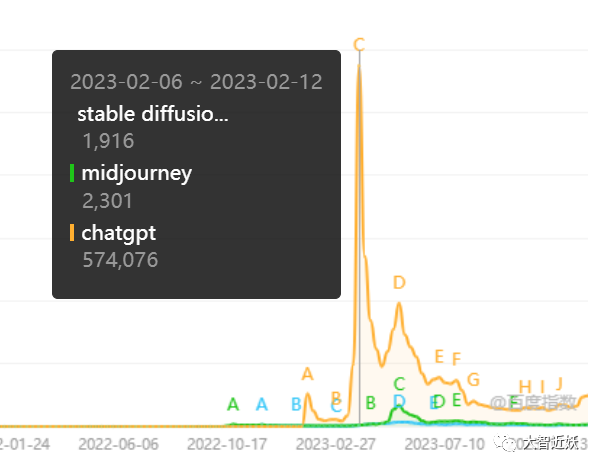
Task: Click the 2023-02-27 date axis label
Action: click(335, 444)
